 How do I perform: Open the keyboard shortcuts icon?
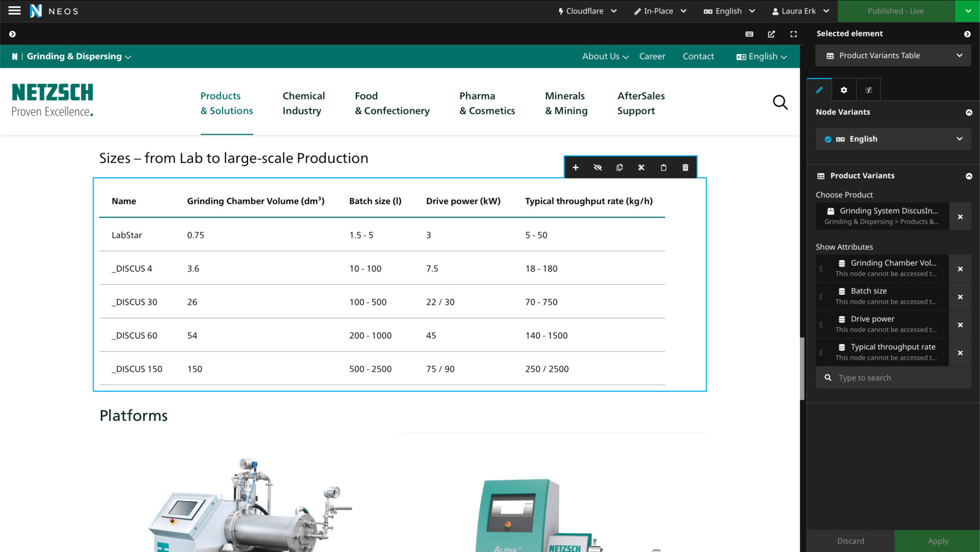[749, 34]
